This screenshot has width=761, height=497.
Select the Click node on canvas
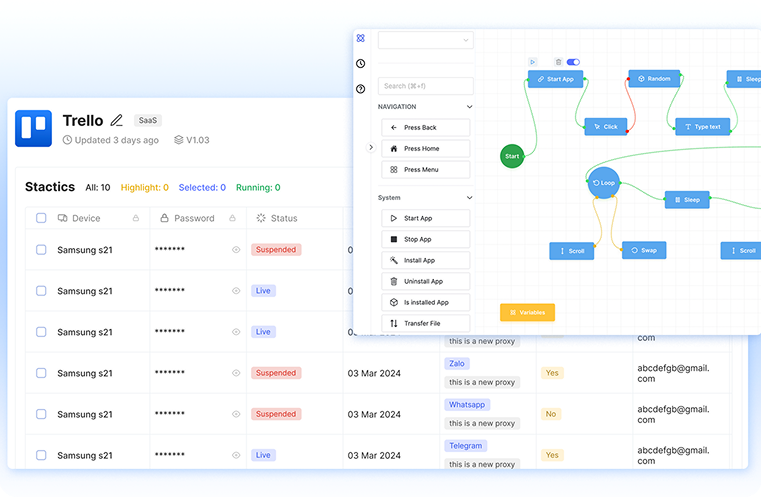tap(606, 127)
